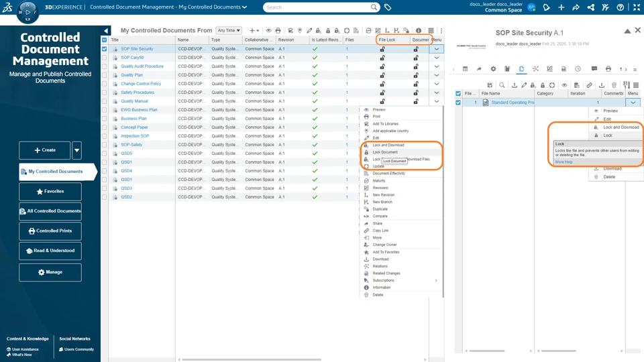The image size is (644, 362).
Task: Collapse the left sidebar with the arrow toggle
Action: point(106,31)
